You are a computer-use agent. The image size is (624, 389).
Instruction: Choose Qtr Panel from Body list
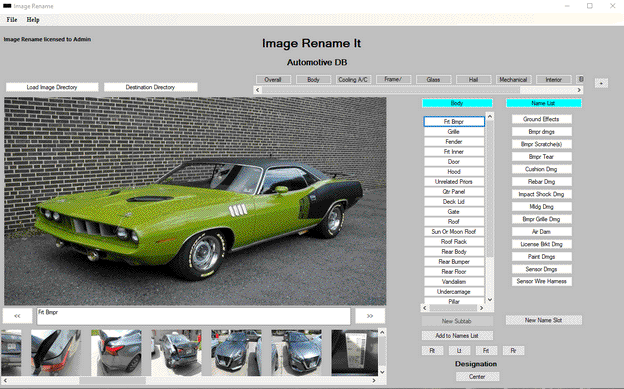point(454,192)
